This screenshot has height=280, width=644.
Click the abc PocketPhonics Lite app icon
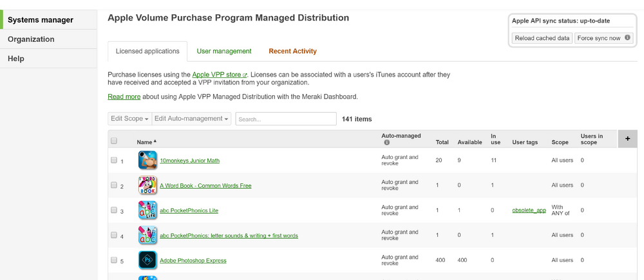pyautogui.click(x=147, y=210)
